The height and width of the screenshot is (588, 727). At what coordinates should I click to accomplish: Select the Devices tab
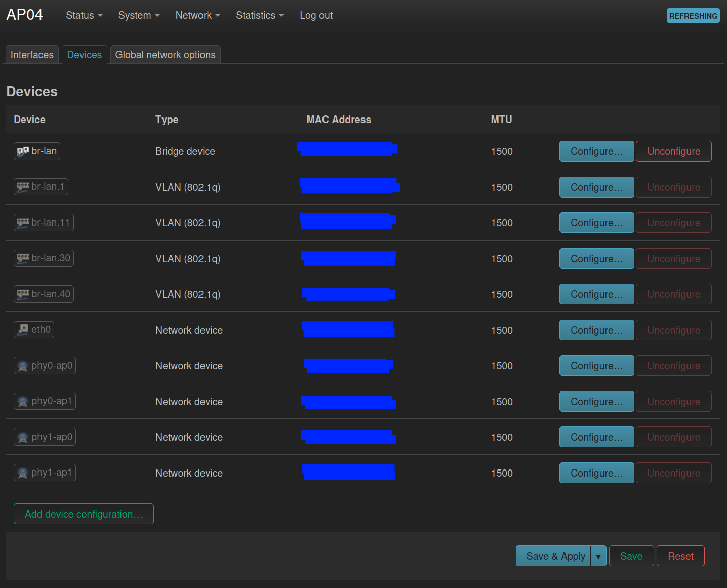[85, 55]
